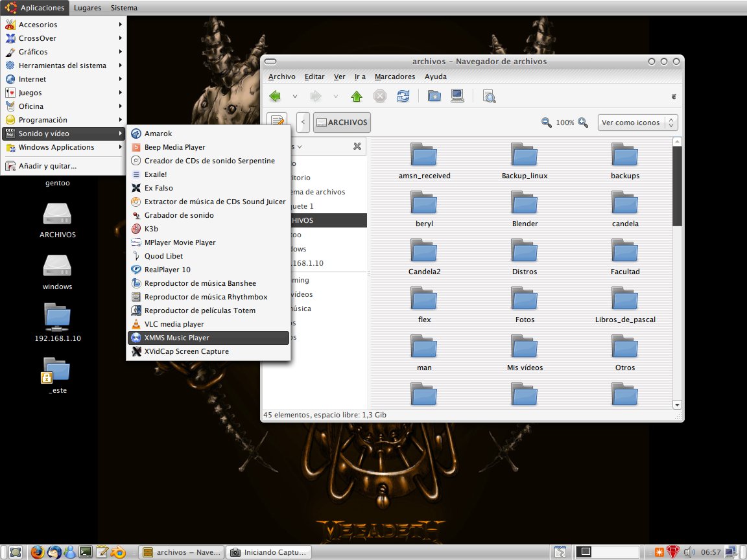
Task: Select the locked _este folder on desktop
Action: [56, 376]
